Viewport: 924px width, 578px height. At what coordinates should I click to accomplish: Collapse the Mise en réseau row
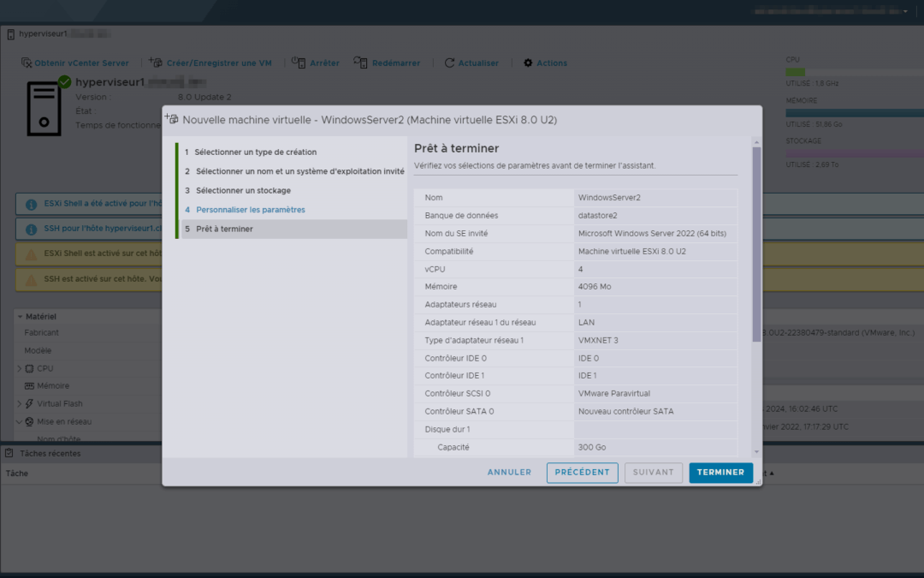[20, 421]
